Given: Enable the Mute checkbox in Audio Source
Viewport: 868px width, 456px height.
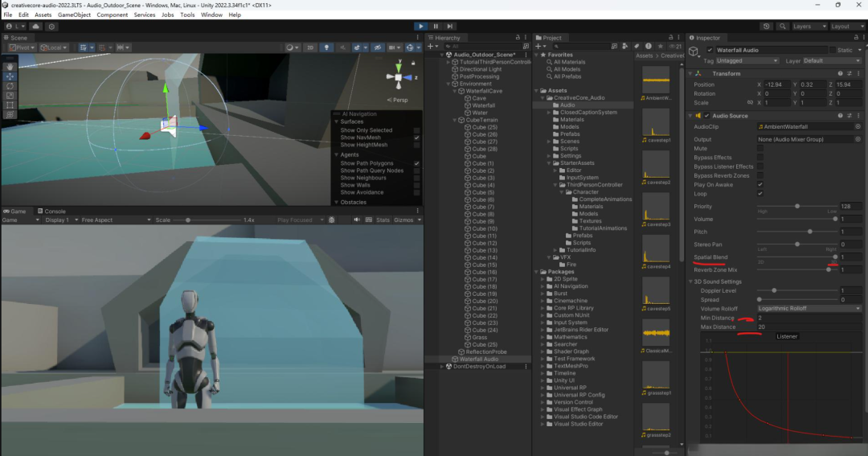Looking at the screenshot, I should pos(760,149).
